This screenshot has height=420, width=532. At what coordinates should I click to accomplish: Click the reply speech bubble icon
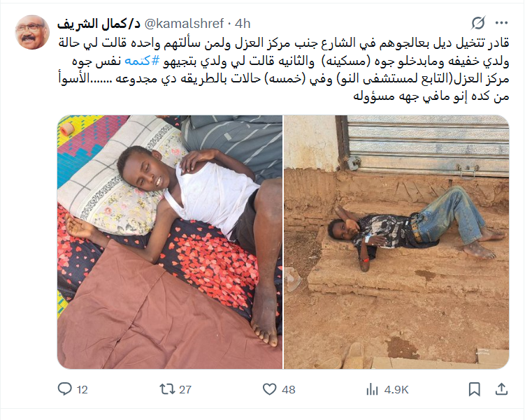pyautogui.click(x=65, y=389)
